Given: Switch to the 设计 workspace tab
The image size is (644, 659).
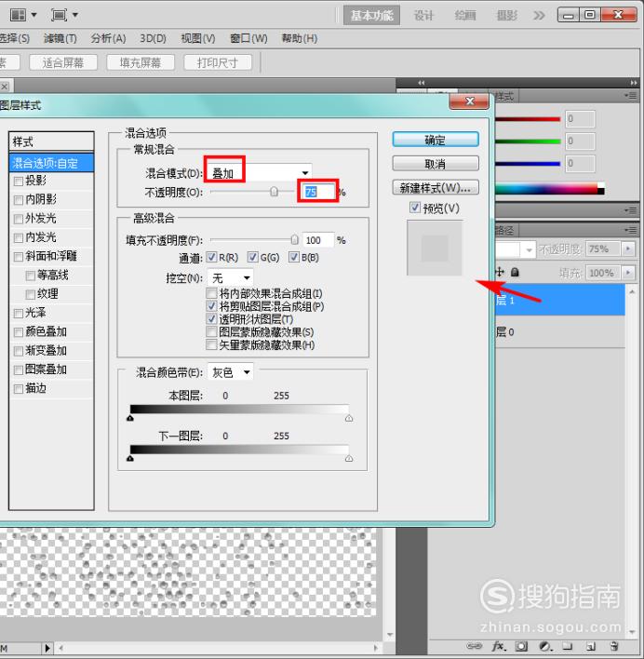Looking at the screenshot, I should click(x=423, y=16).
